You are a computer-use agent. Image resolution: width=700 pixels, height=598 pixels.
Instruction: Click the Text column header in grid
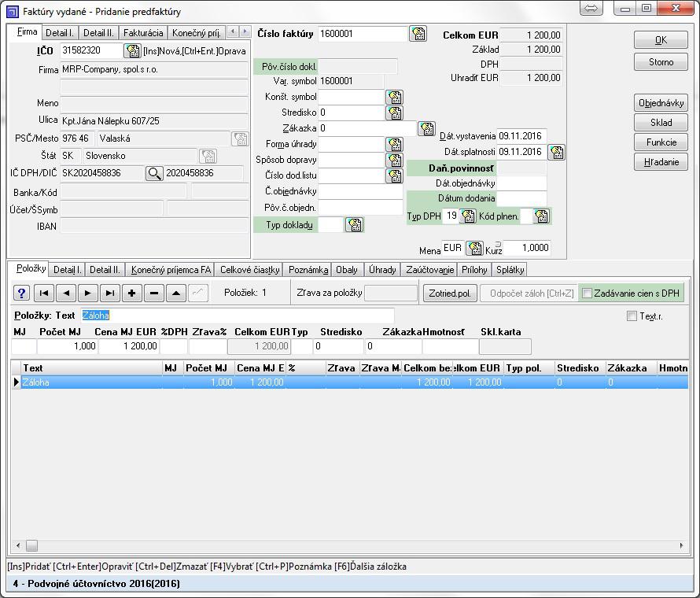(91, 368)
